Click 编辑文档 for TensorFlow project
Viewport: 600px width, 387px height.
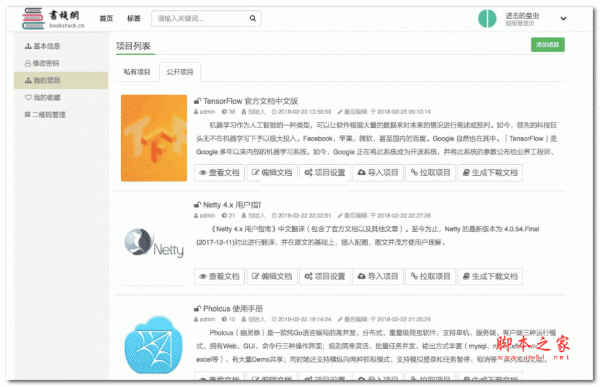[x=272, y=173]
